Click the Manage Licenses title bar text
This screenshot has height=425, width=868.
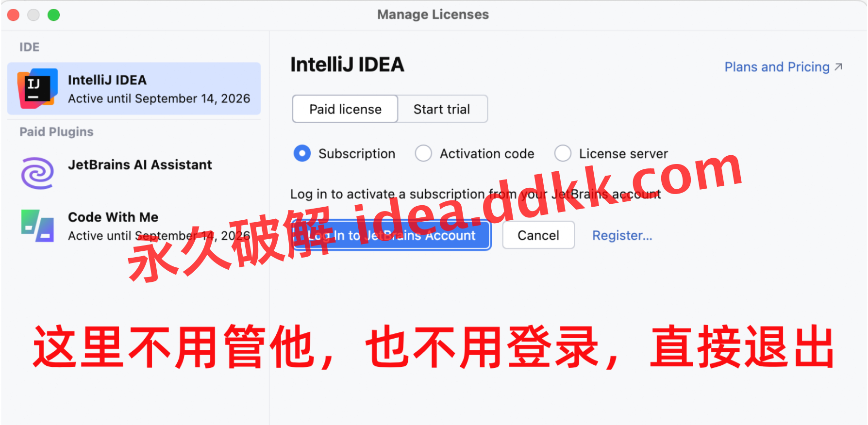[x=433, y=15]
